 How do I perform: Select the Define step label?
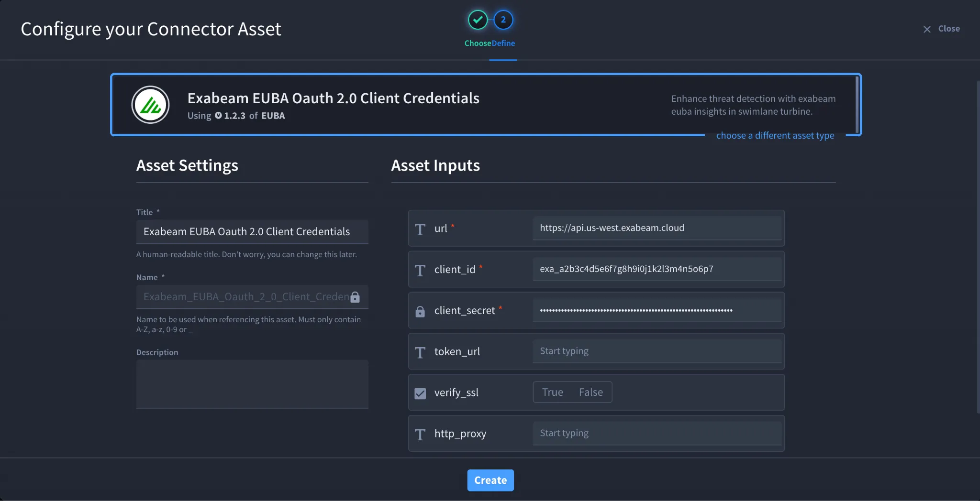(x=503, y=43)
